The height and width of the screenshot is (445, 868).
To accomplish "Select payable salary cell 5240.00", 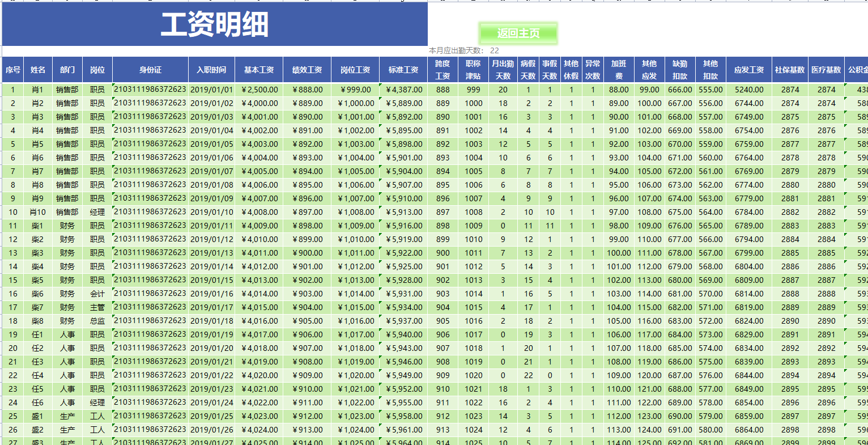I will click(x=749, y=90).
